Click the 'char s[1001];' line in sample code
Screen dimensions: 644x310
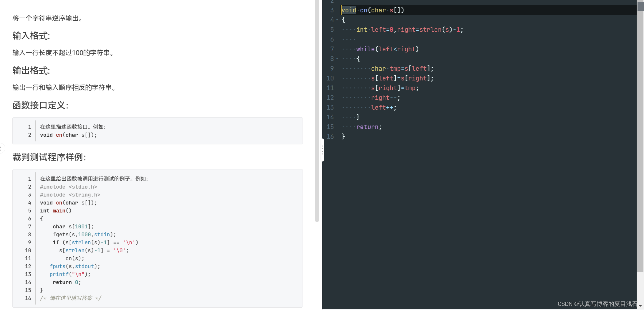point(73,227)
